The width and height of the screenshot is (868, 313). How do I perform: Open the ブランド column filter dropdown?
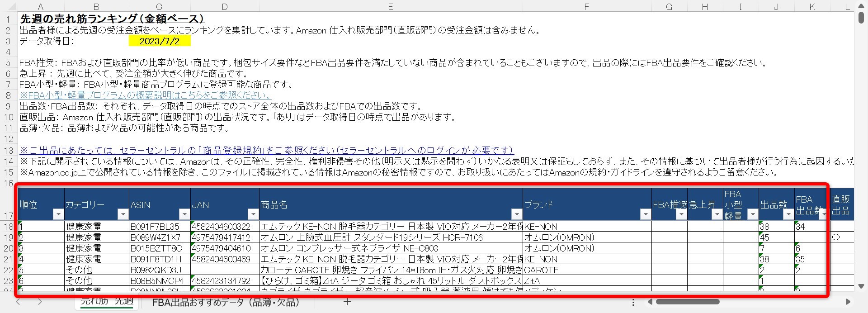click(645, 214)
